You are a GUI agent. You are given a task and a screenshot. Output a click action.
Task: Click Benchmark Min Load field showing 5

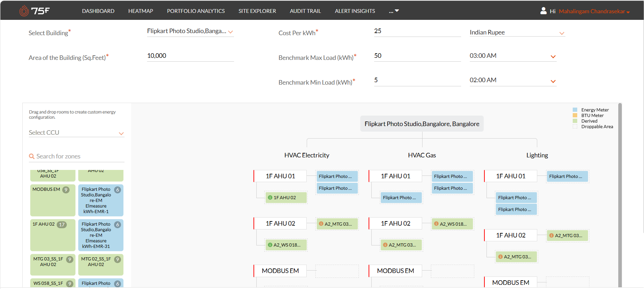pyautogui.click(x=417, y=80)
